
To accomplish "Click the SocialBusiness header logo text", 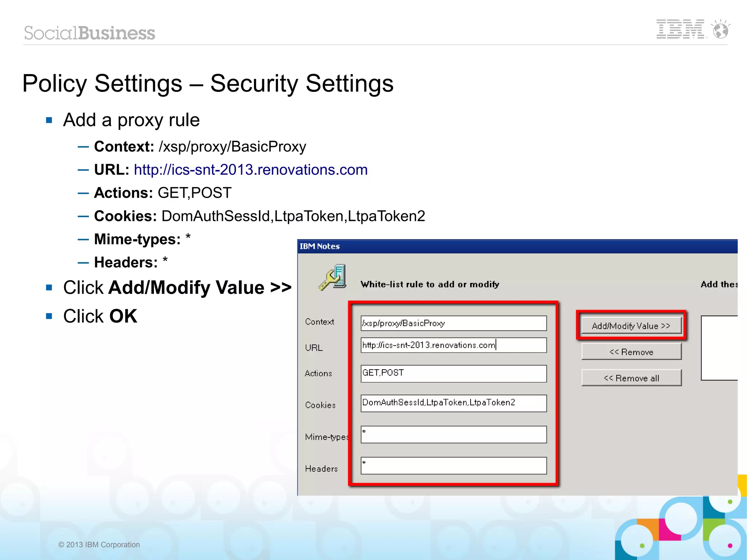I will point(89,33).
